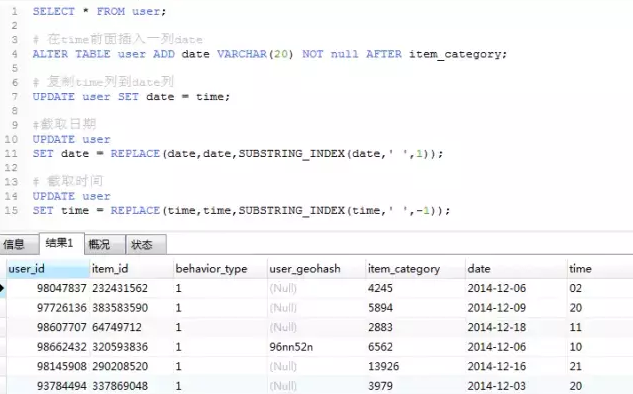
Task: Click line number 11 in gutter
Action: point(11,154)
